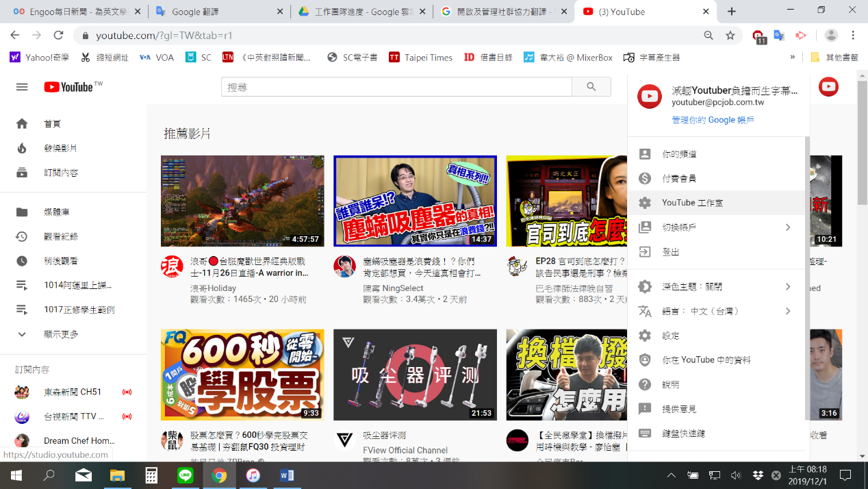Viewport: 868px width, 489px height.
Task: Open the Library sidebar item
Action: [73, 212]
